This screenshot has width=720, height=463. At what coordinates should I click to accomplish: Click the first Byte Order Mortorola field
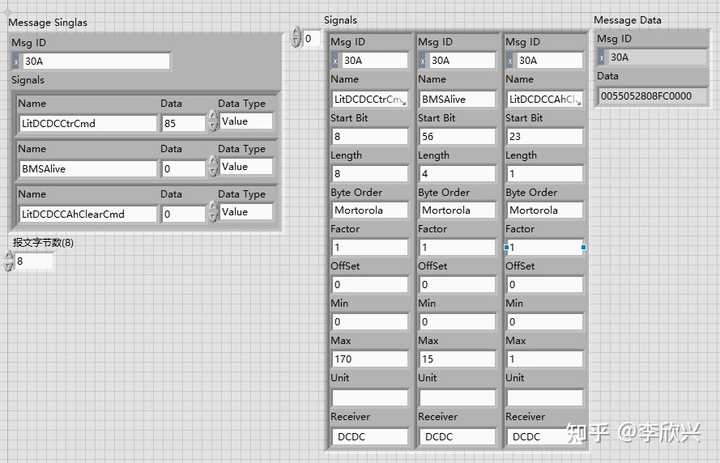tap(370, 210)
